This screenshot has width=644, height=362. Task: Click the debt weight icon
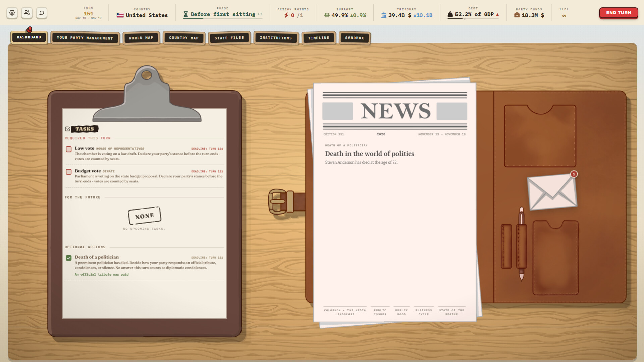tap(450, 14)
